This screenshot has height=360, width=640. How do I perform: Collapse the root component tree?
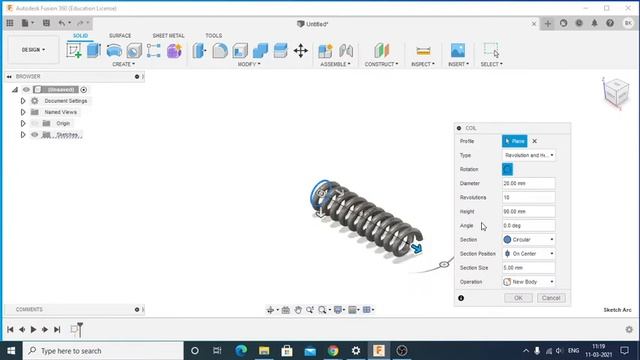pos(15,89)
